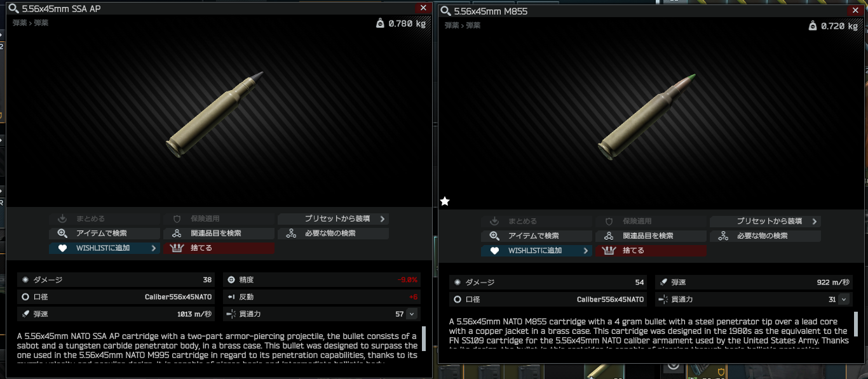
Task: Expand the penetration dropdown in SSA AP window
Action: 412,314
